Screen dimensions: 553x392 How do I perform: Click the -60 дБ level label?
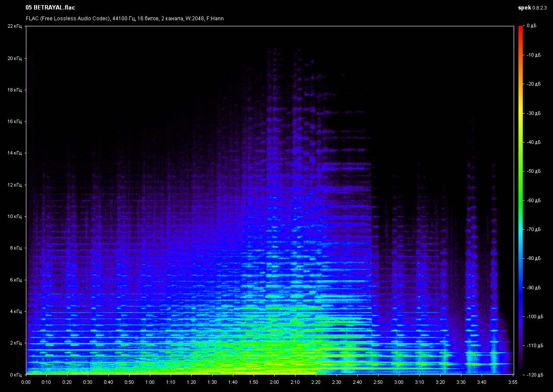tap(534, 200)
